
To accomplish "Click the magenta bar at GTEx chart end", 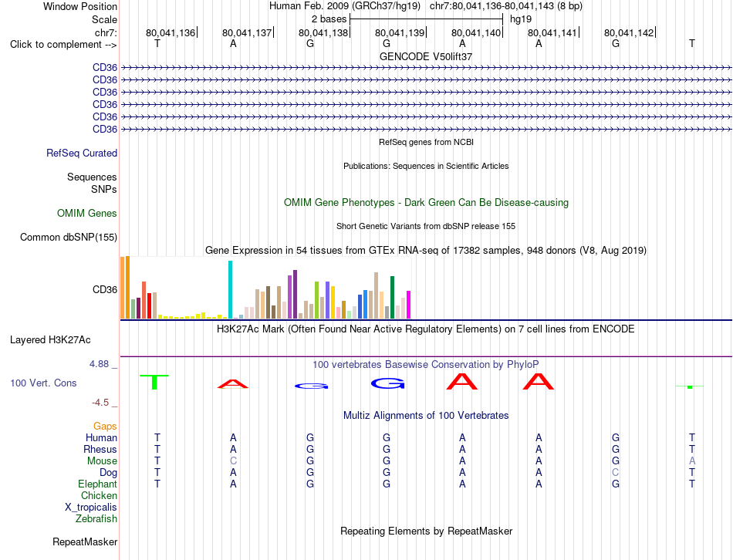I will [x=408, y=305].
